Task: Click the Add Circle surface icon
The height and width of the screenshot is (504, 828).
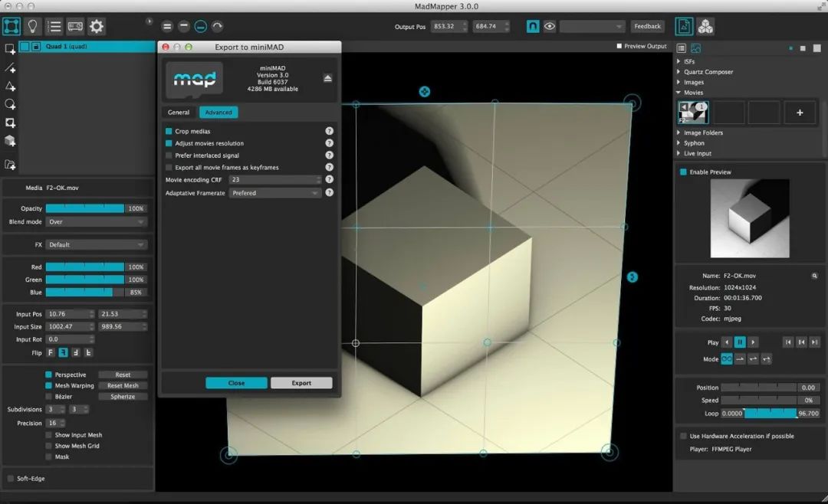Action: [x=10, y=105]
